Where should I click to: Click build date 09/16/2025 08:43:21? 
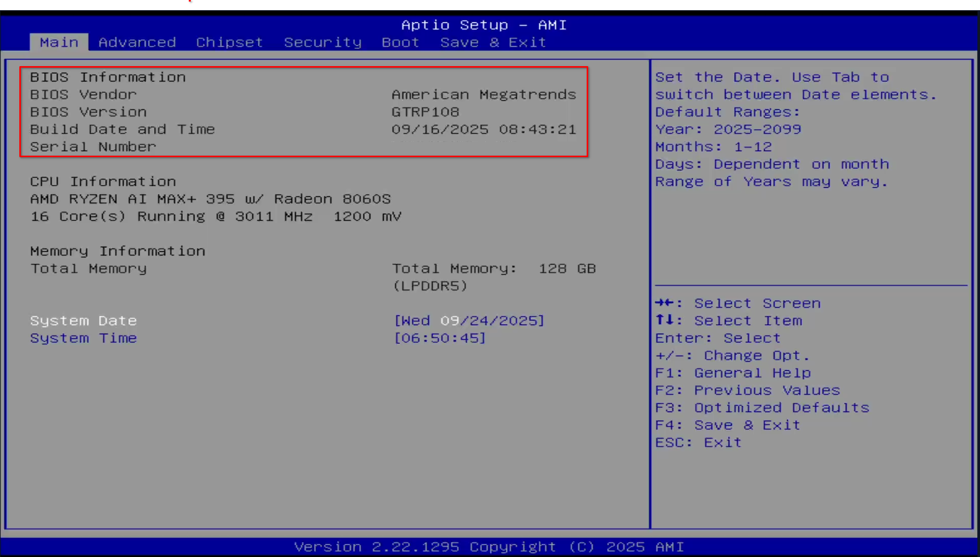(484, 129)
